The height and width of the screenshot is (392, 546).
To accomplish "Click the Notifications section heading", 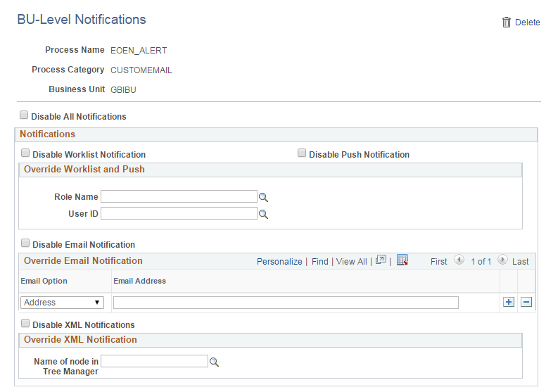I will (x=47, y=134).
